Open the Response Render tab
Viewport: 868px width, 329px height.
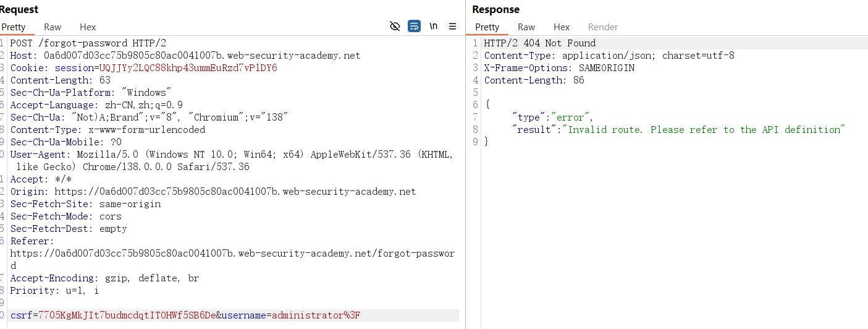603,27
